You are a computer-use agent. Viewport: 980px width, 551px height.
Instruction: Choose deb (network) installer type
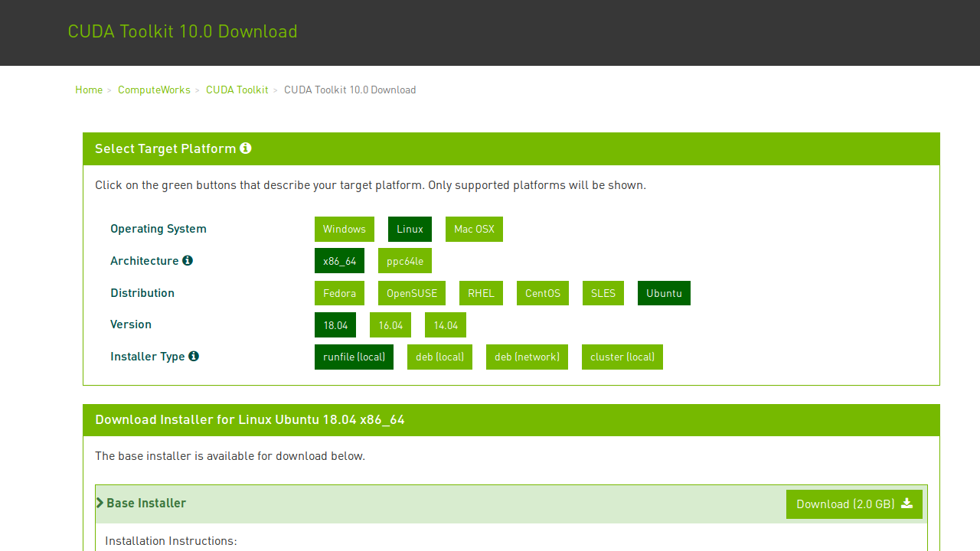point(527,357)
